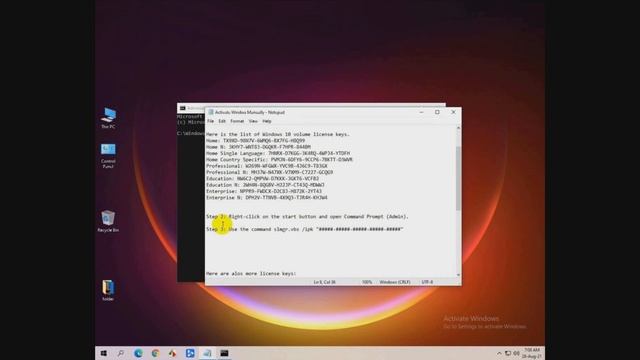Click the 'Enterprise:' license key line
Screen dimensions: 640x360
coord(264,191)
